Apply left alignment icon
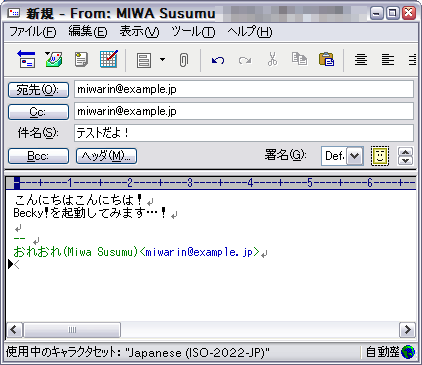 coord(388,60)
